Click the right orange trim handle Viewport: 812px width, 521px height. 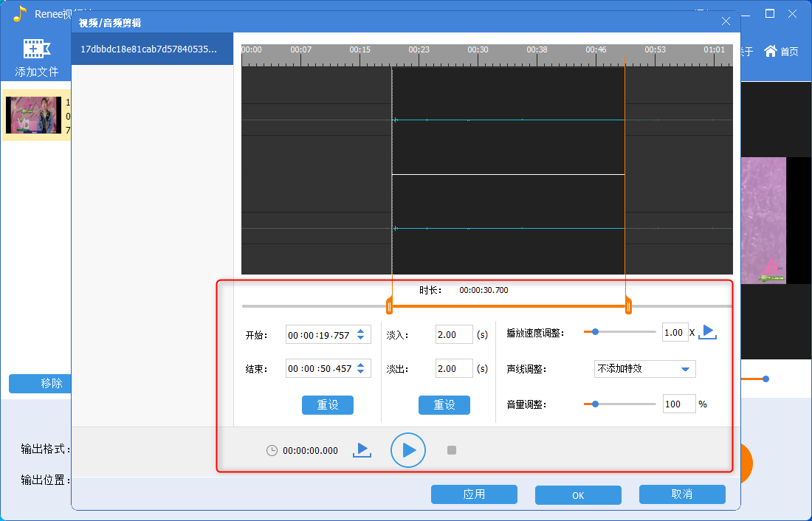(628, 306)
